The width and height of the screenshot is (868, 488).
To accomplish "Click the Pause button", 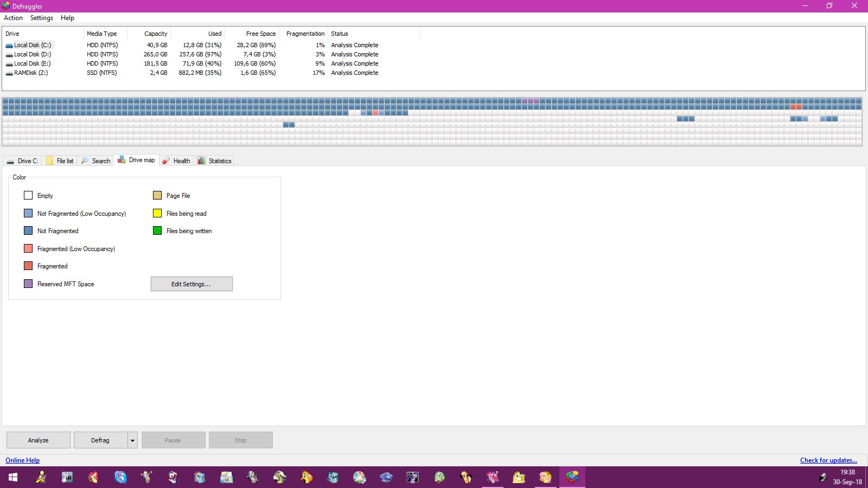I will click(x=173, y=440).
